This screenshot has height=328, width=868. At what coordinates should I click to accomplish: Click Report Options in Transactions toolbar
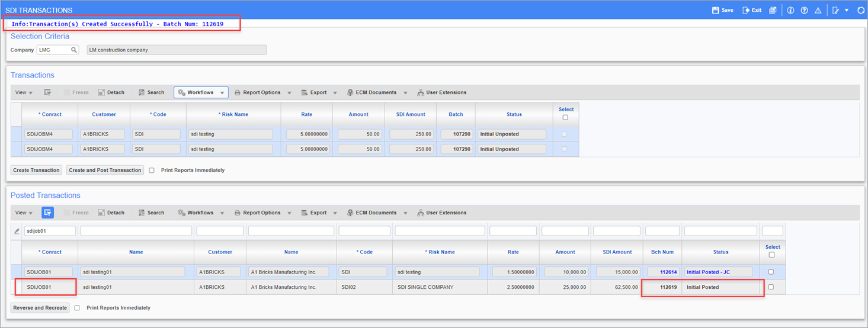[x=257, y=93]
